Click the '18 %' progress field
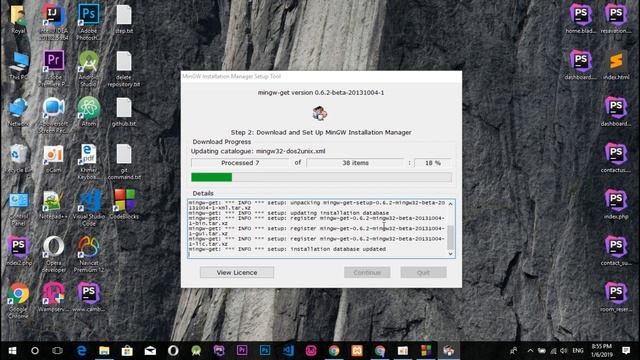Image resolution: width=640 pixels, height=360 pixels. [x=433, y=163]
